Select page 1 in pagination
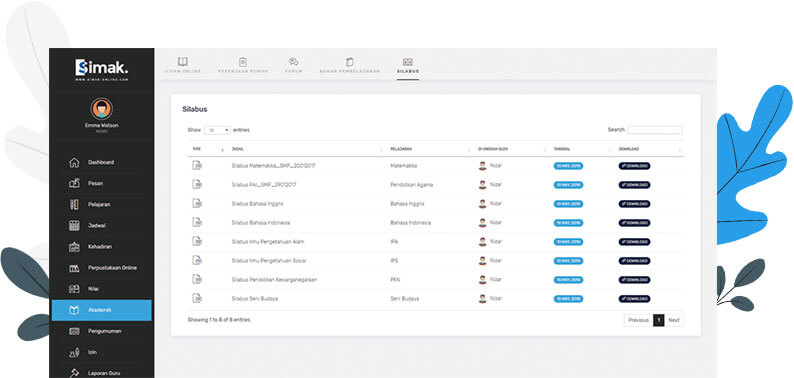Viewport: 794px width, 378px height. coord(658,320)
